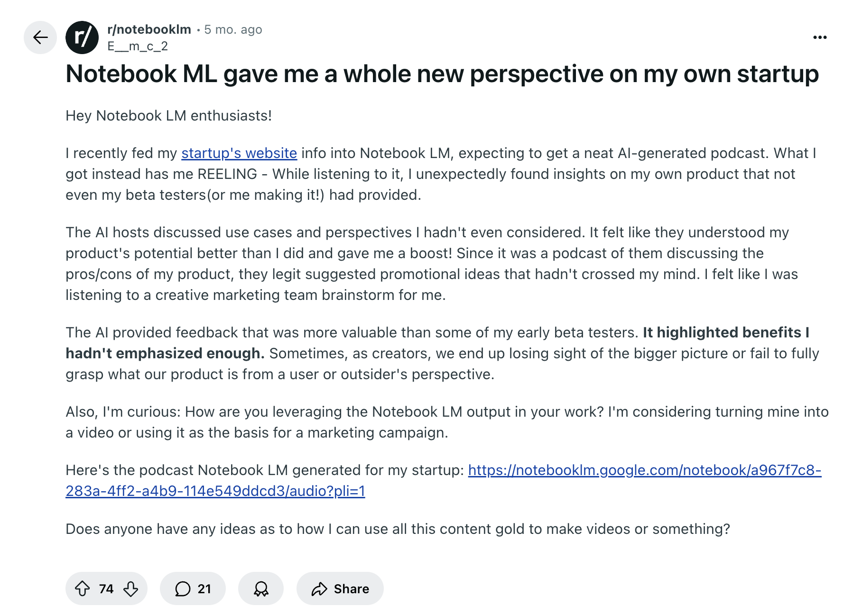The image size is (853, 616).
Task: Click the speech bubble showing 21 comments
Action: [192, 588]
